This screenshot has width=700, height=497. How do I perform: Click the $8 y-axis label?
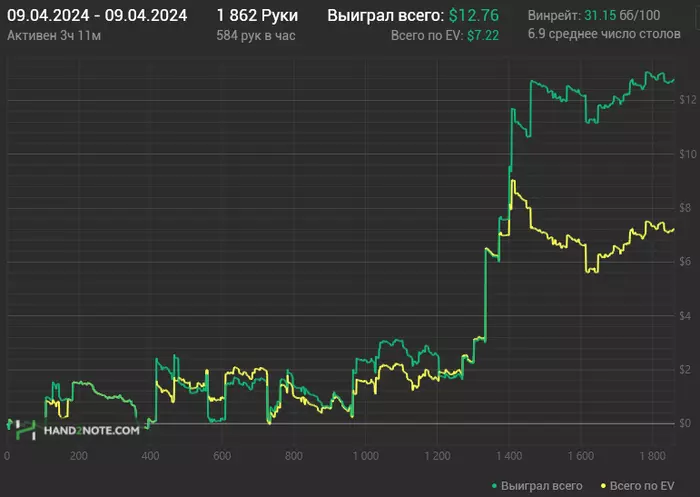pos(685,208)
